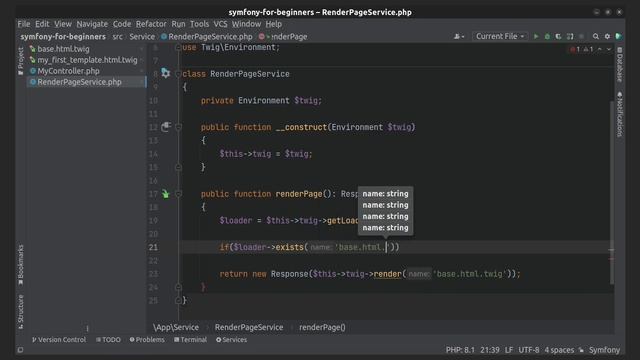Toggle tool window bars icon in bottom-left corner

(x=20, y=350)
